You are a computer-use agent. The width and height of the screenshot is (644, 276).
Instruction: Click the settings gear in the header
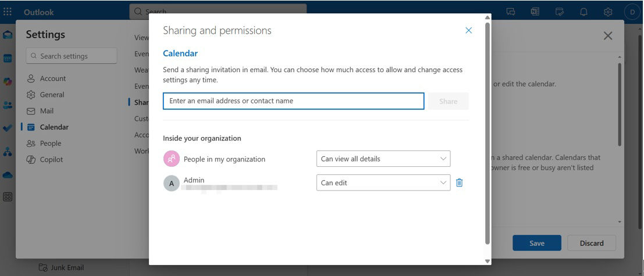[x=608, y=12]
